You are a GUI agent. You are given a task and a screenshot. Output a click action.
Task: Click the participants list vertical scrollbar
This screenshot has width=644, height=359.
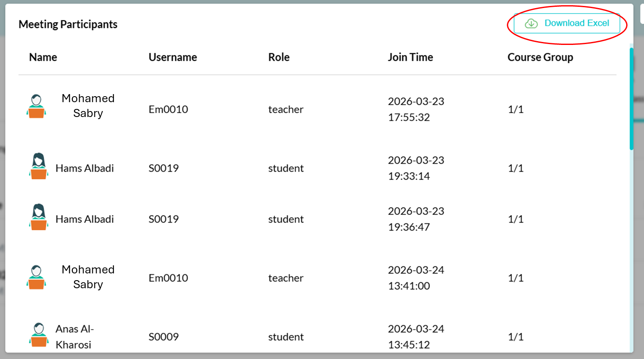click(x=631, y=99)
